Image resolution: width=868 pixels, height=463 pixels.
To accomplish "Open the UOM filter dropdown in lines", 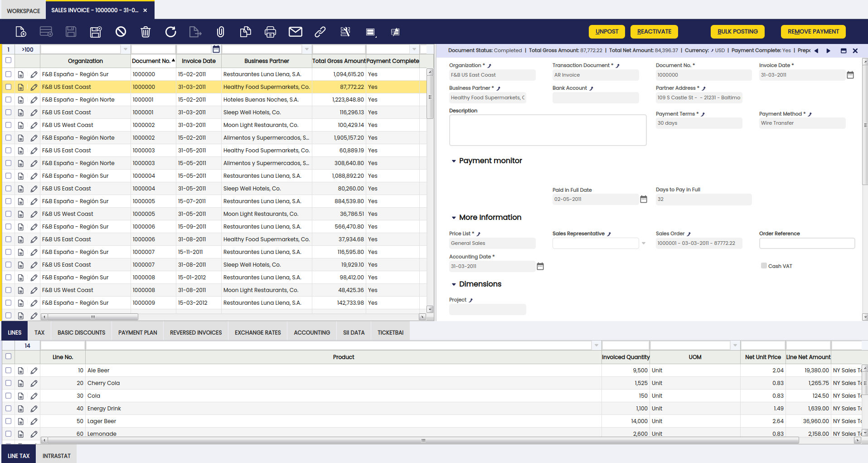I will [x=735, y=346].
